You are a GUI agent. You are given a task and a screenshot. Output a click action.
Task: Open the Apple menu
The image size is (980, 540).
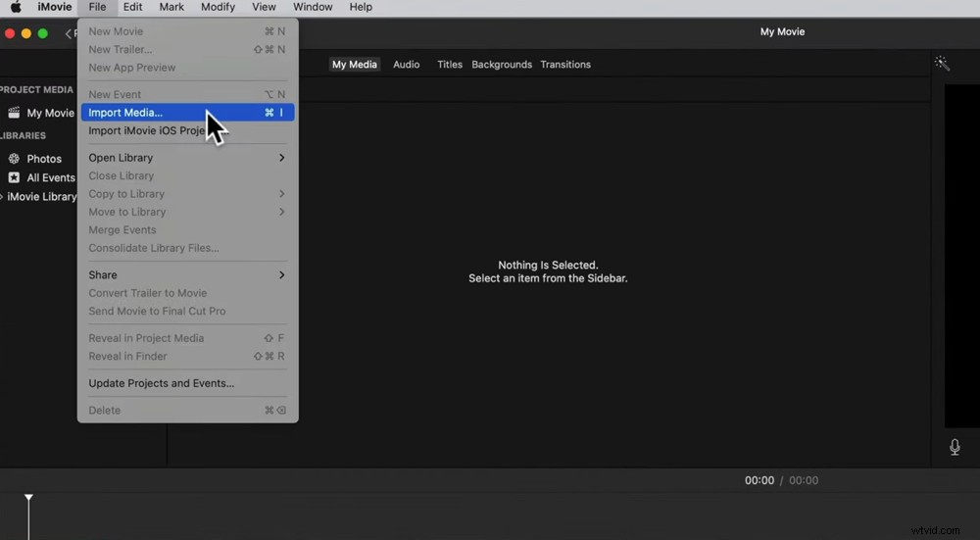pos(16,7)
